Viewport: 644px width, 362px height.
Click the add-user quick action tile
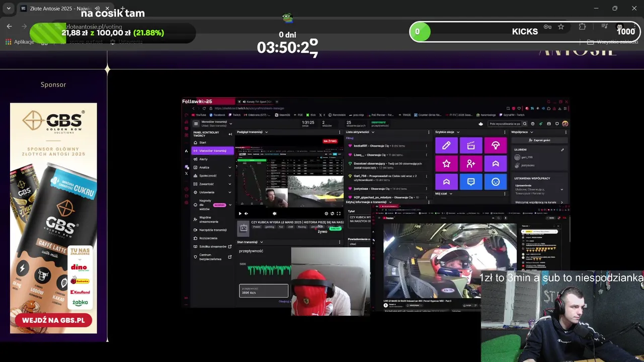471,163
